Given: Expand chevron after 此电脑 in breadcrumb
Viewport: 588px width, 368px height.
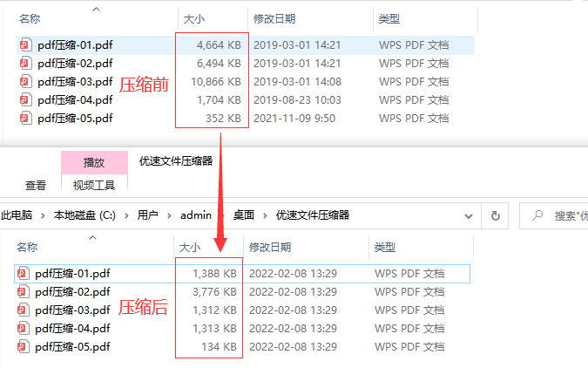Looking at the screenshot, I should (x=43, y=215).
